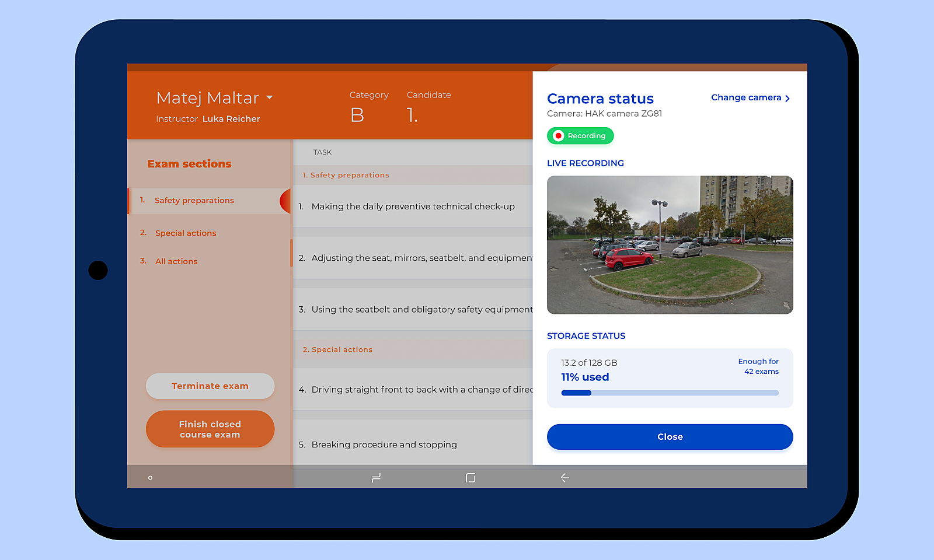Click the chevron next to Change camera

[787, 98]
